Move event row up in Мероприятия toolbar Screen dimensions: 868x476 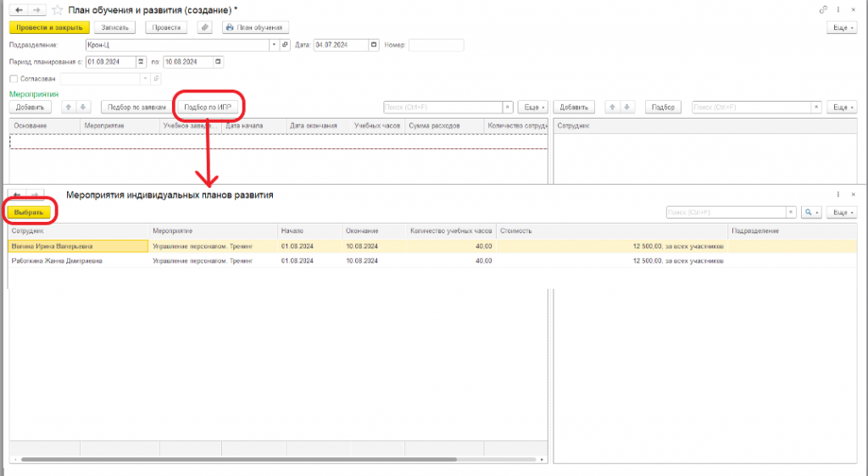[69, 108]
